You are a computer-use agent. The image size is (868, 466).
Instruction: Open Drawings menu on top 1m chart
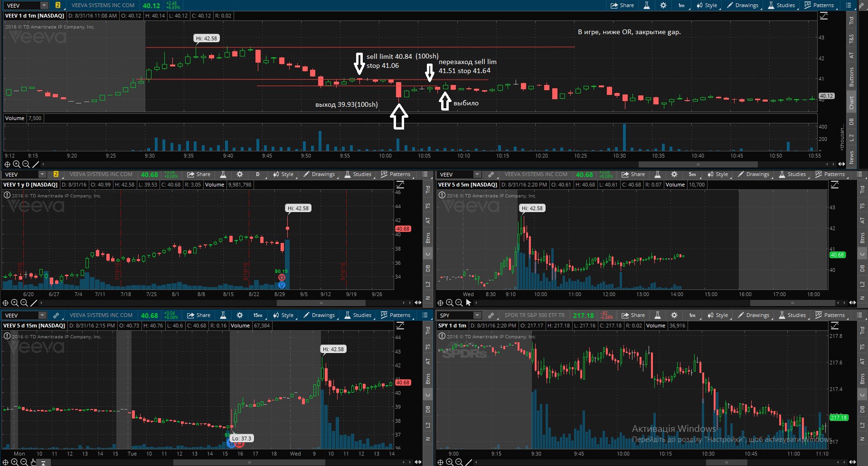[743, 5]
